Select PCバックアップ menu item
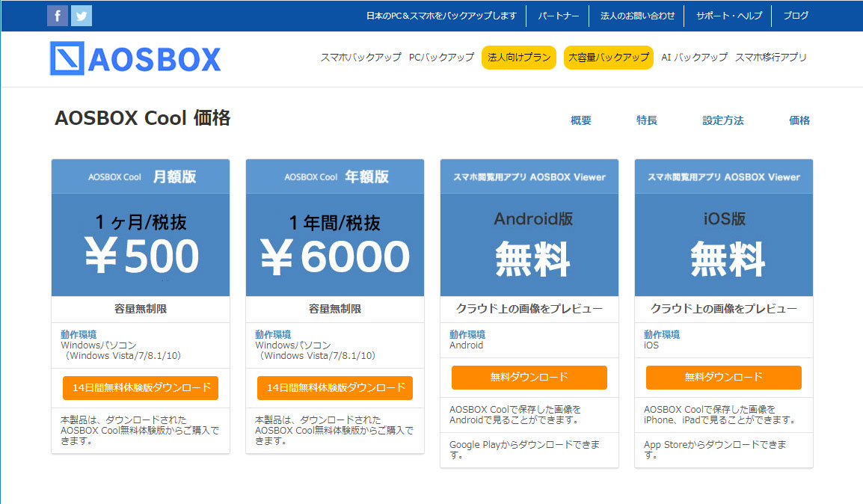 pyautogui.click(x=441, y=58)
